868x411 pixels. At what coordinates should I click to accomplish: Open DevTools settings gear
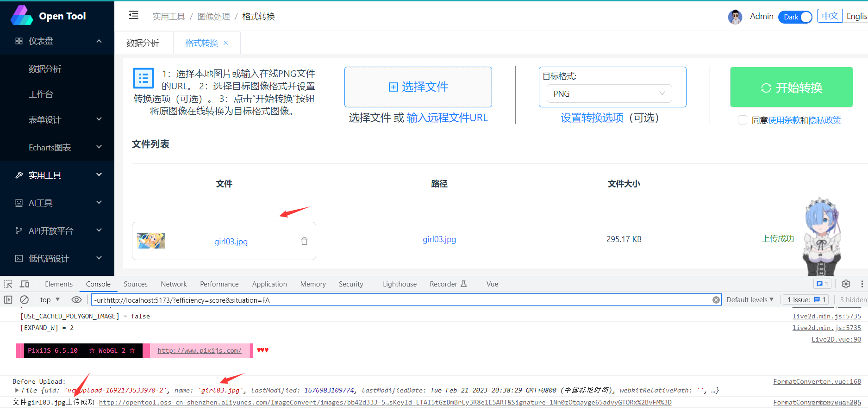846,284
